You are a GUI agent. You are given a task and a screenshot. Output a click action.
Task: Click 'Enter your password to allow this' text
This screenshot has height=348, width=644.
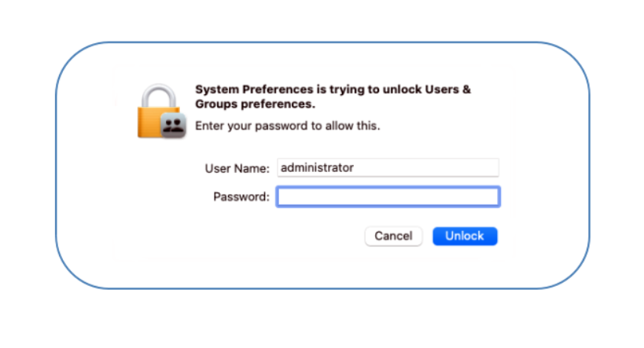(287, 126)
